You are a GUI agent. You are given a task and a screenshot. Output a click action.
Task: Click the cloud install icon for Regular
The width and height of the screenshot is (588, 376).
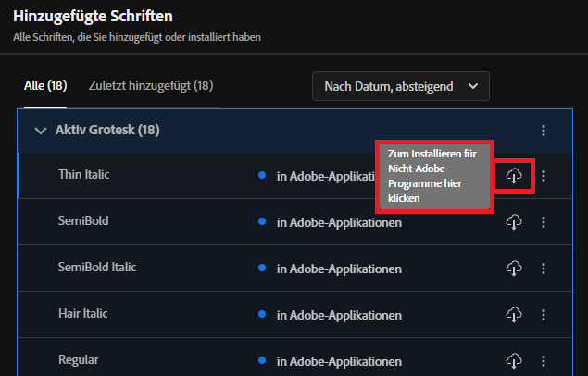pos(514,359)
